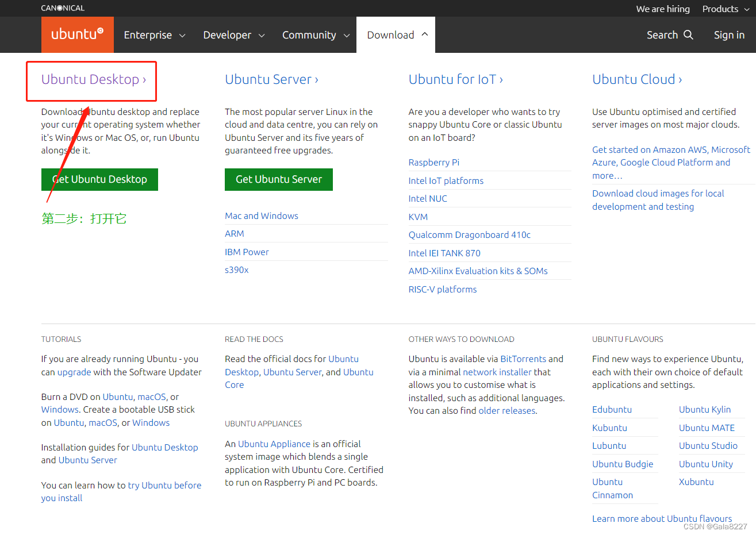Image resolution: width=756 pixels, height=535 pixels.
Task: Open the KVM link
Action: (418, 217)
